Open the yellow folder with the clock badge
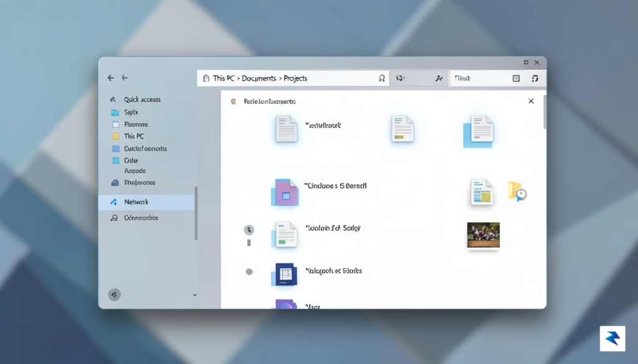 pyautogui.click(x=517, y=191)
